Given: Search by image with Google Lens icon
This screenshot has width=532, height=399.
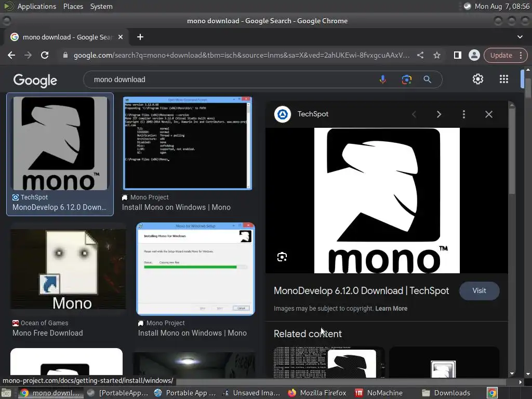Looking at the screenshot, I should click(406, 79).
